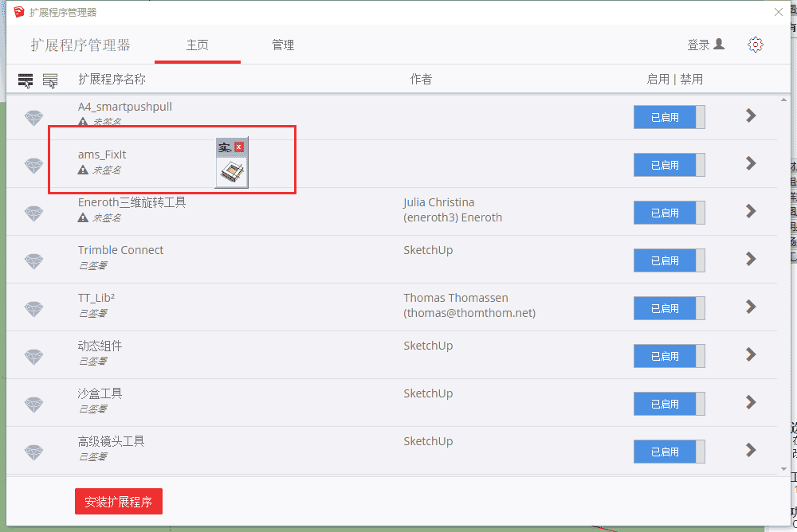Click the 作者 column header
Image resolution: width=797 pixels, height=532 pixels.
[x=422, y=80]
